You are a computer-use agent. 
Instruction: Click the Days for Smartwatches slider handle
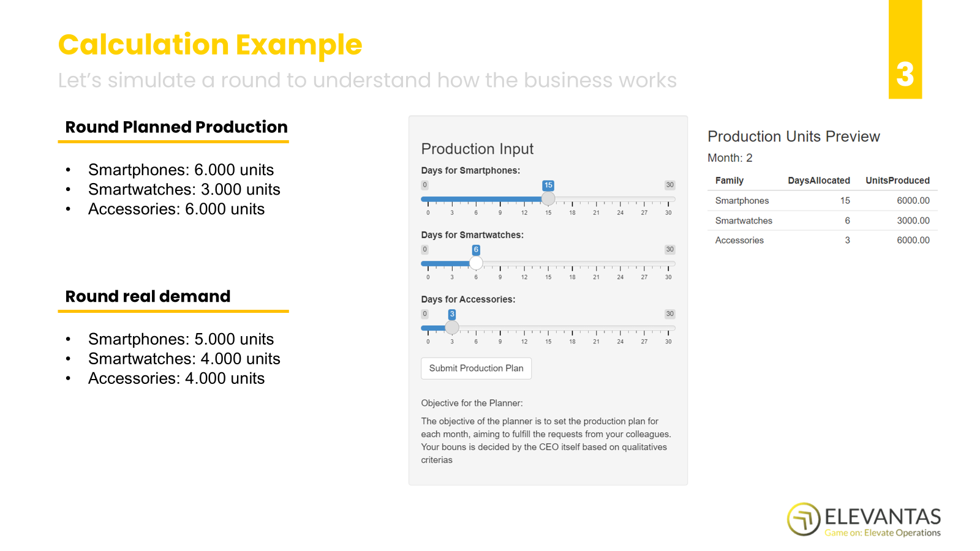click(476, 263)
